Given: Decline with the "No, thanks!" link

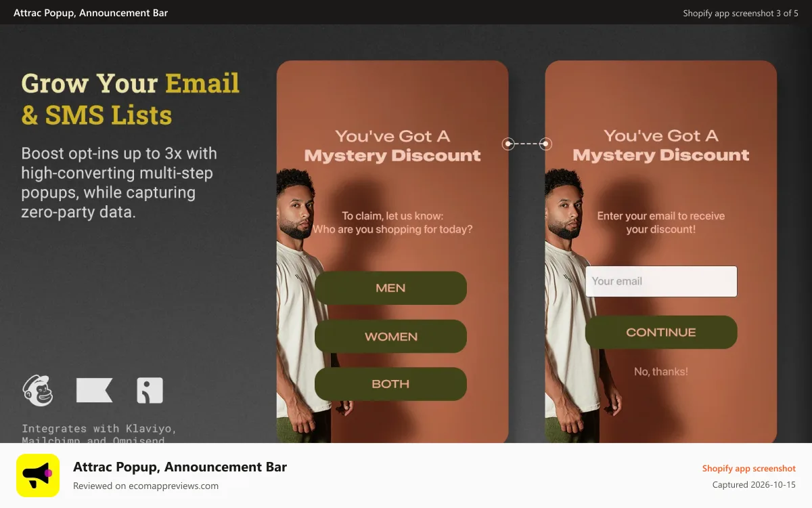Looking at the screenshot, I should (661, 371).
